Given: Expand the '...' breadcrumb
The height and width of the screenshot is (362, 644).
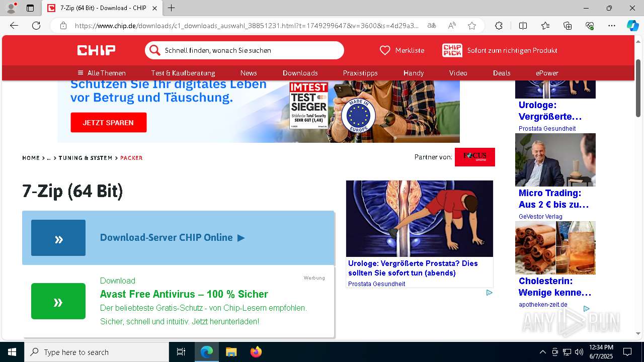Looking at the screenshot, I should tap(49, 158).
